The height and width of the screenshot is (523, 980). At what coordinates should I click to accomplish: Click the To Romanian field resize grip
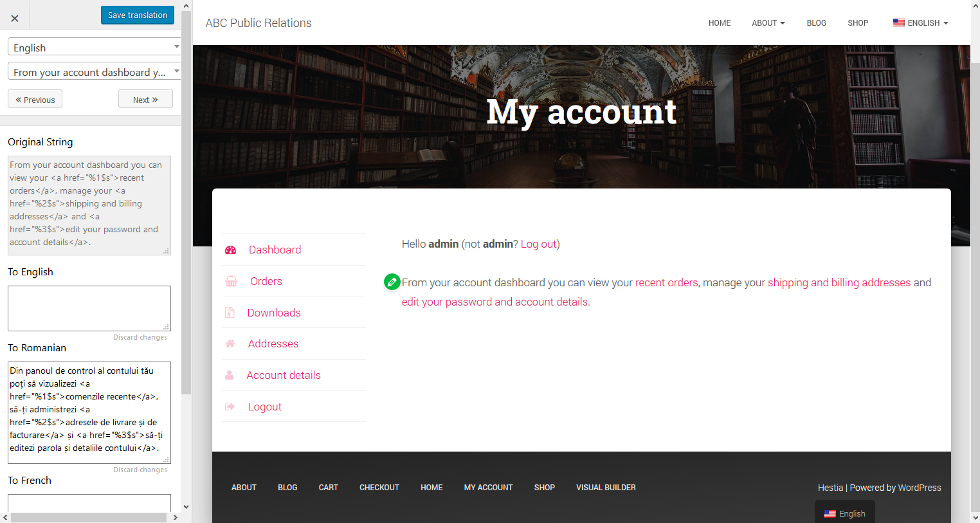point(167,459)
